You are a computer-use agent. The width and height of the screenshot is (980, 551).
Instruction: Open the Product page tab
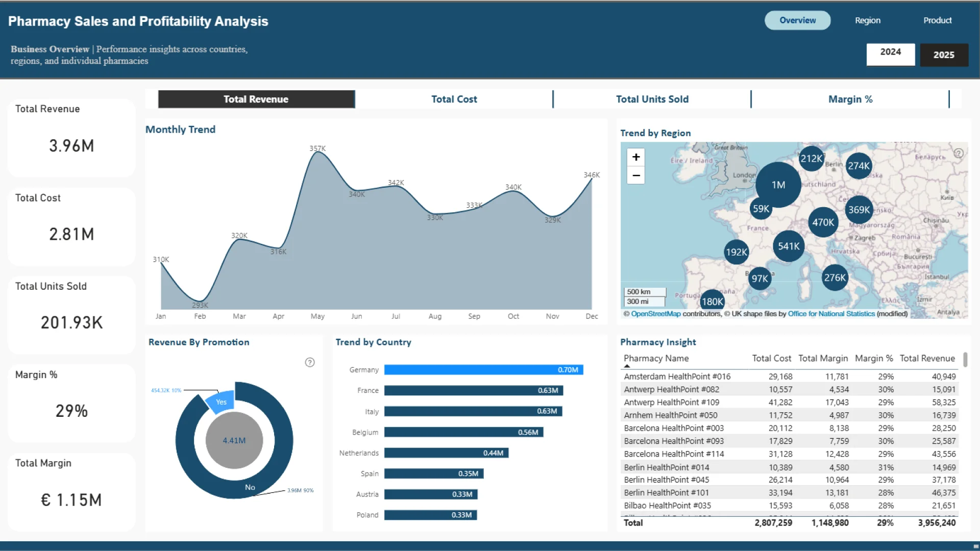tap(937, 20)
